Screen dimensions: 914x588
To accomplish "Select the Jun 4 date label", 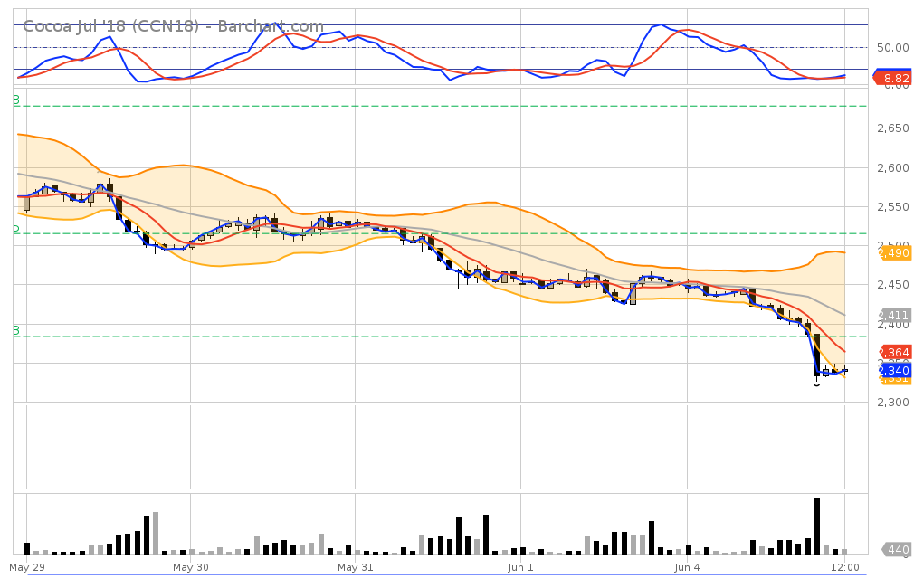I will click(687, 567).
